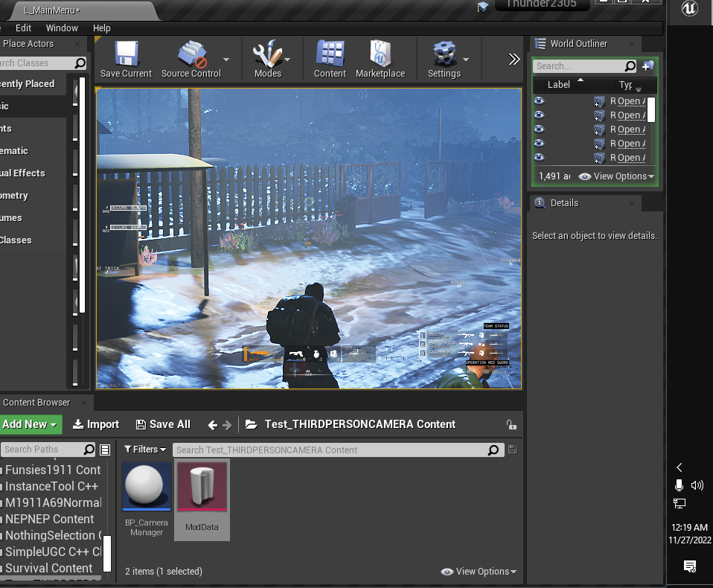This screenshot has width=713, height=588.
Task: Open Content Browser View Options dropdown
Action: (x=479, y=572)
